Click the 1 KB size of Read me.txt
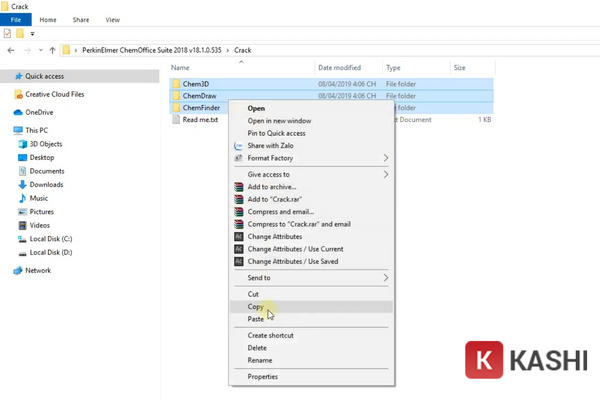This screenshot has height=400, width=600. tap(485, 119)
